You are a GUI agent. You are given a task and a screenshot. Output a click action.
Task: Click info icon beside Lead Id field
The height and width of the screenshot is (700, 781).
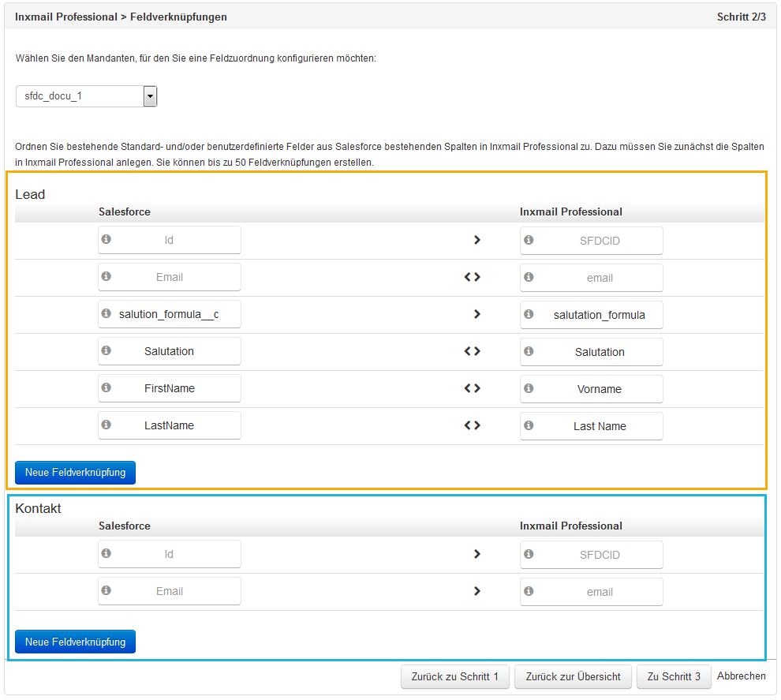tap(106, 239)
